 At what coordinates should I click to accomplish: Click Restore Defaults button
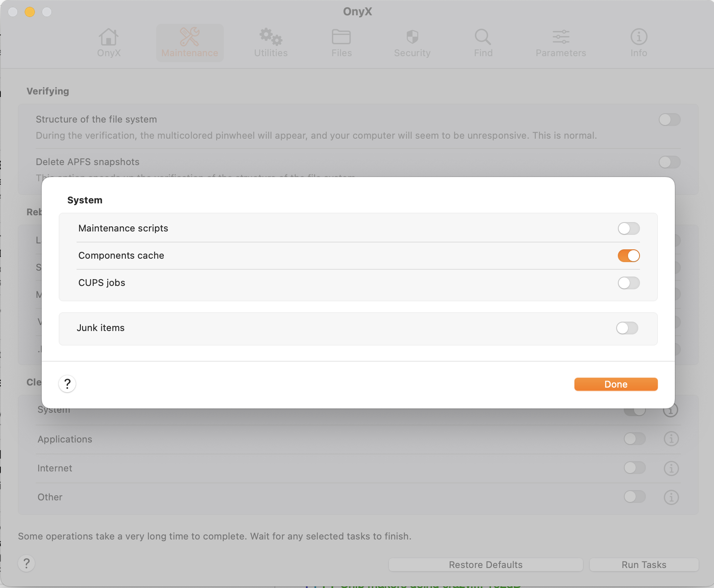pyautogui.click(x=486, y=565)
